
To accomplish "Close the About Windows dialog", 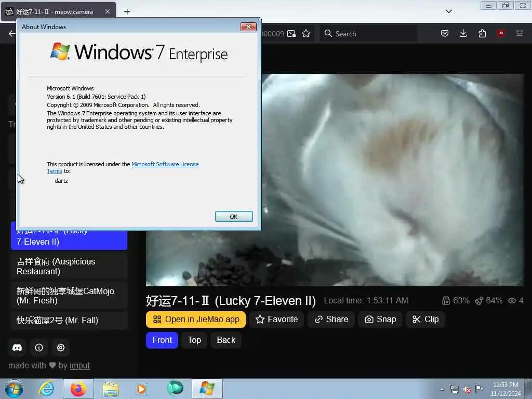I will tap(248, 27).
